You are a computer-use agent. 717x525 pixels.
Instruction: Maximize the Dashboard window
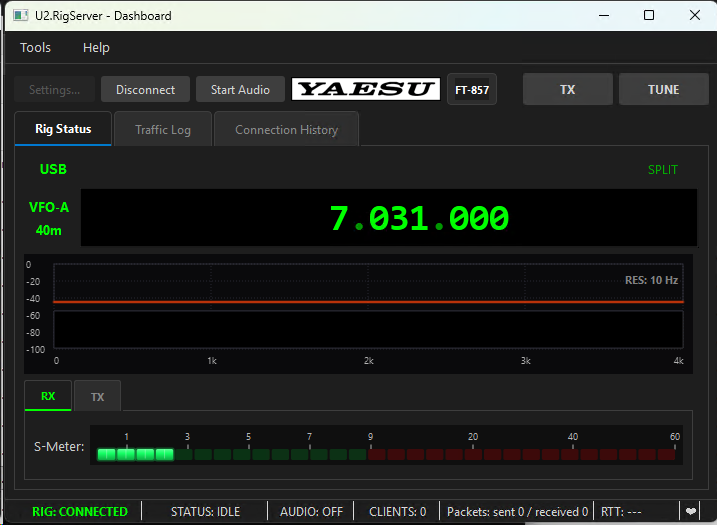click(x=648, y=16)
